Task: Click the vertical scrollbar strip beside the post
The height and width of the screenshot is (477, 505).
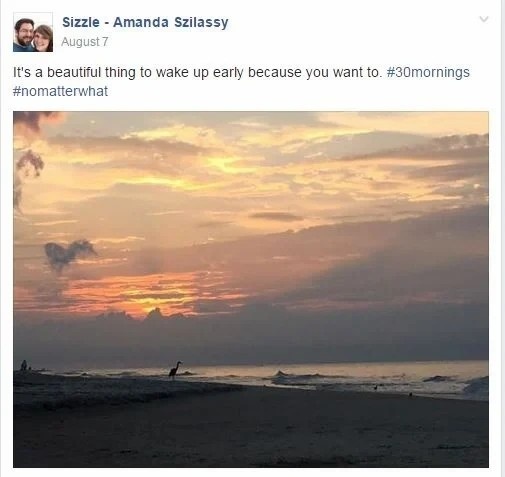Action: (x=503, y=238)
